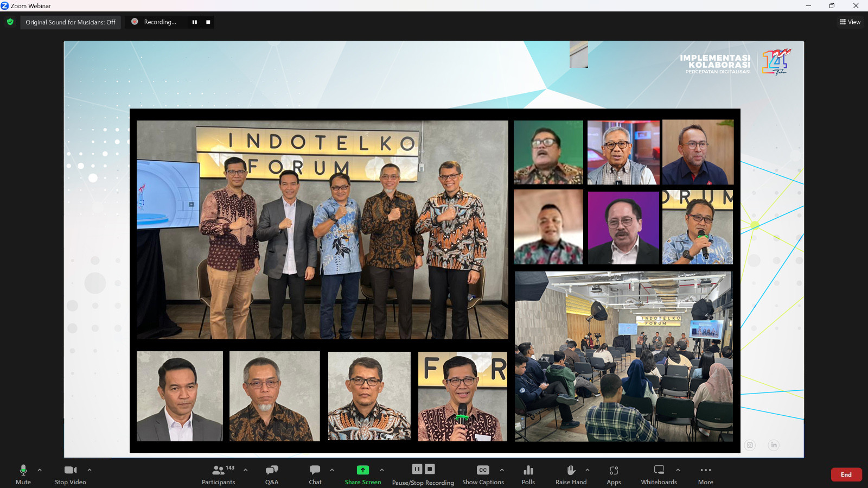Click the red End button
Viewport: 868px width, 488px height.
coord(846,474)
